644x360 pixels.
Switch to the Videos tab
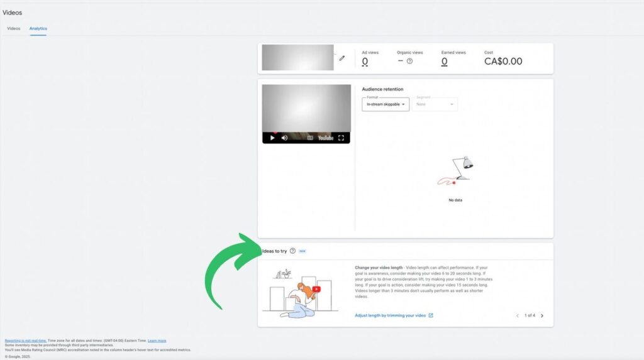coord(14,28)
